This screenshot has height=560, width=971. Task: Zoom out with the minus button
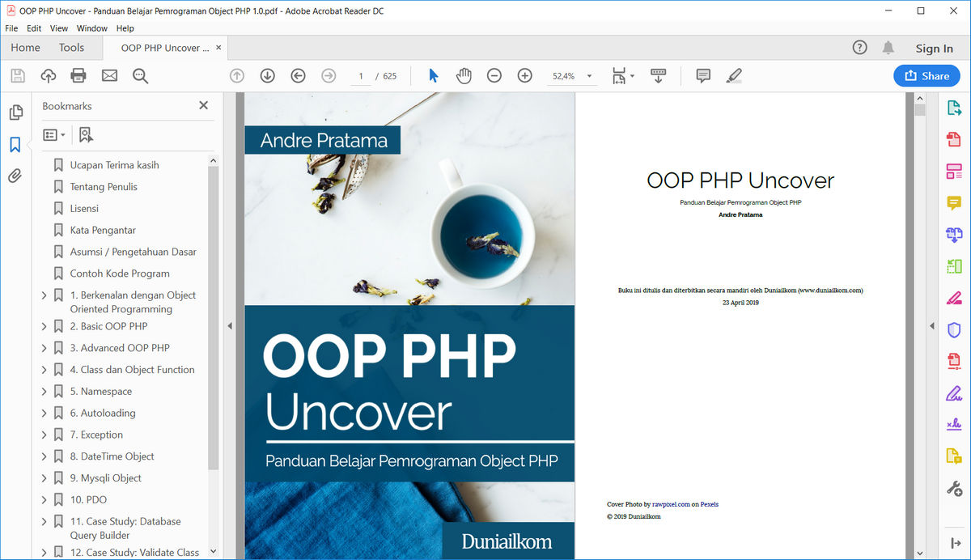click(x=494, y=76)
